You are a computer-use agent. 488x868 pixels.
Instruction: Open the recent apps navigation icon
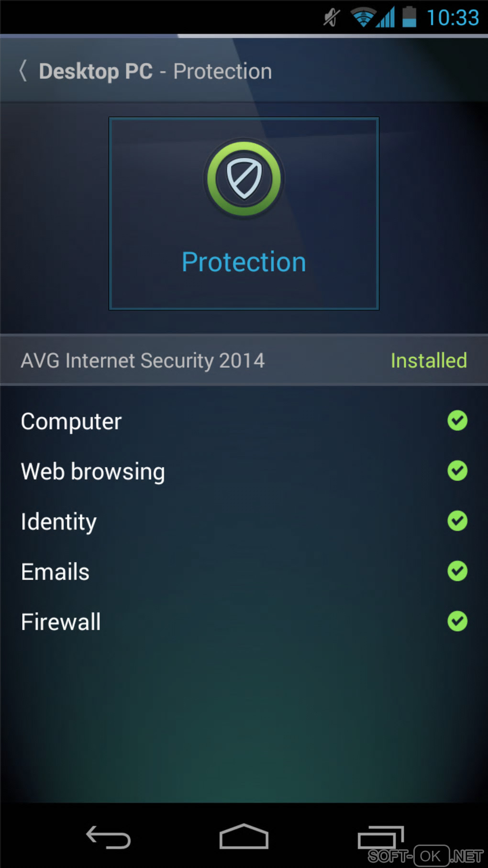380,838
